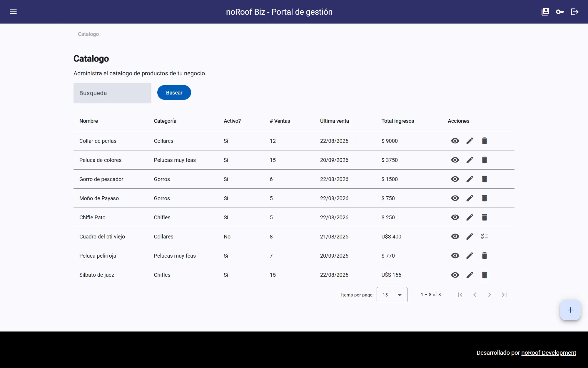Go to the first page

click(x=460, y=295)
